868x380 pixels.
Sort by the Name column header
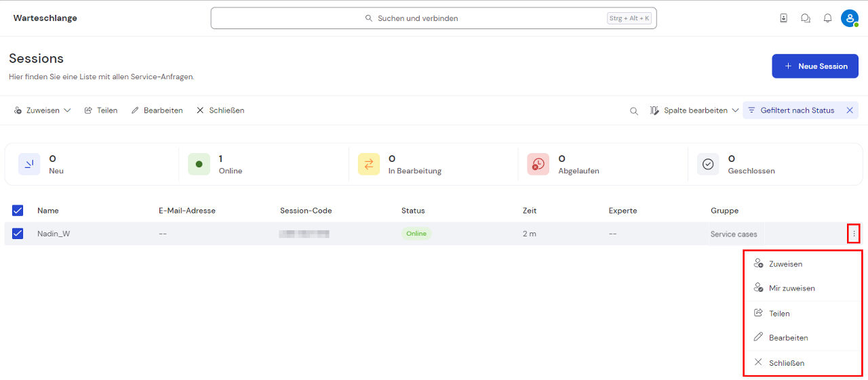tap(47, 211)
